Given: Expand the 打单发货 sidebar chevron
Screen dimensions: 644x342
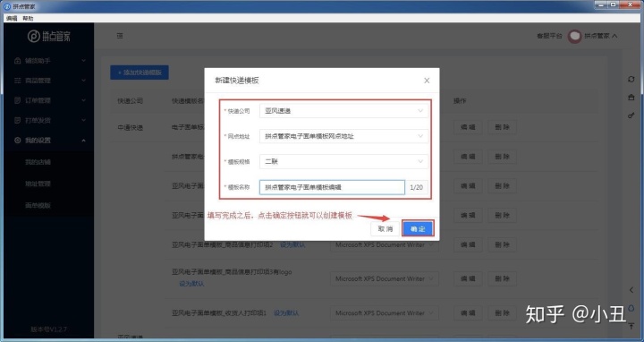Looking at the screenshot, I should click(x=84, y=121).
